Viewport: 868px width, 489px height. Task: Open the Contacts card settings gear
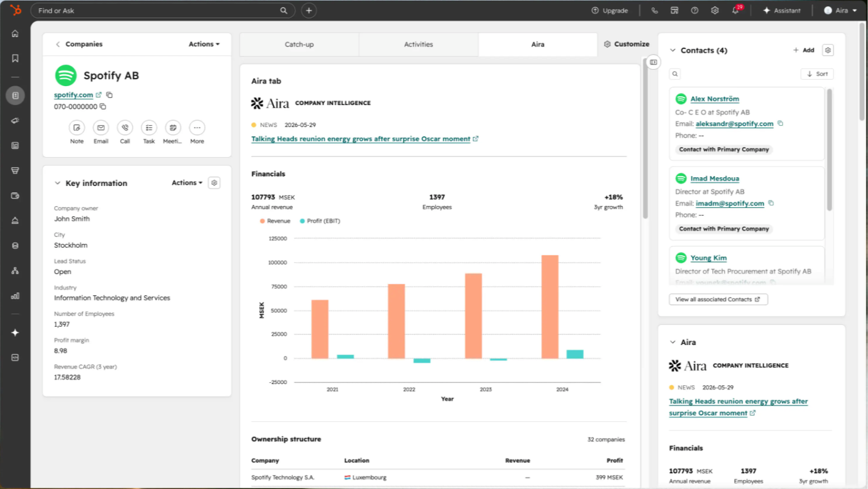click(x=828, y=50)
